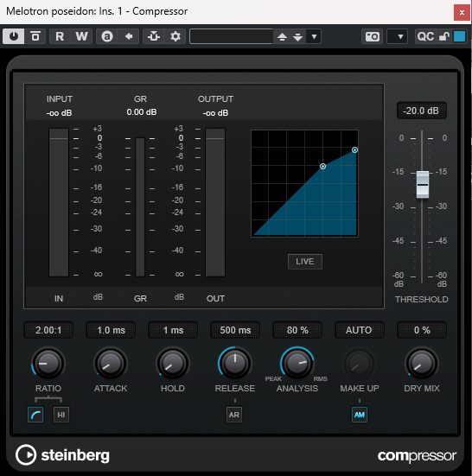Click the lower threshold point on curve graph
Screen dimensions: 472x476
click(322, 167)
